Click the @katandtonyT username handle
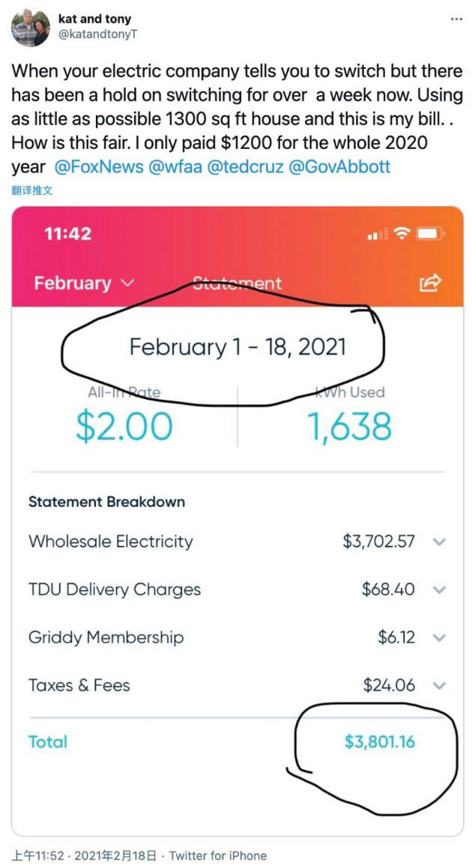Image resolution: width=472 pixels, height=868 pixels. [x=97, y=34]
